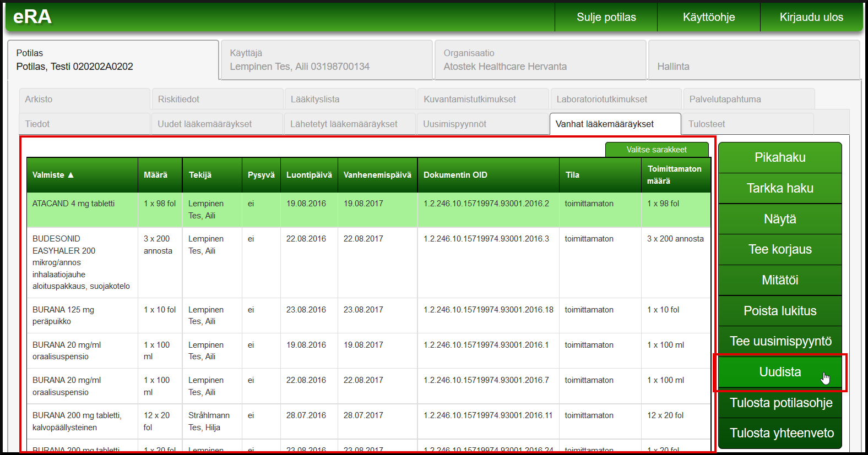Screen dimensions: 868x455
Task: Switch to the Organisaatio tab
Action: pos(540,60)
